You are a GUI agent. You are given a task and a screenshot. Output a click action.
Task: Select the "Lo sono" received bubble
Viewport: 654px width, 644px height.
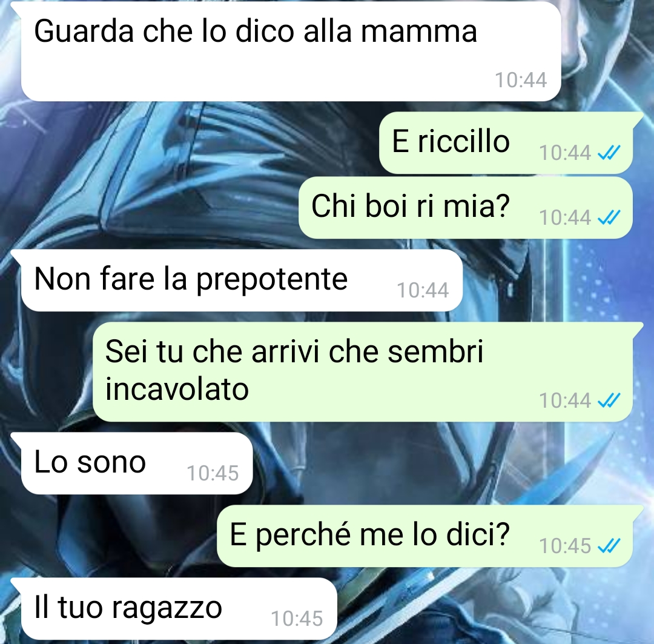(137, 463)
